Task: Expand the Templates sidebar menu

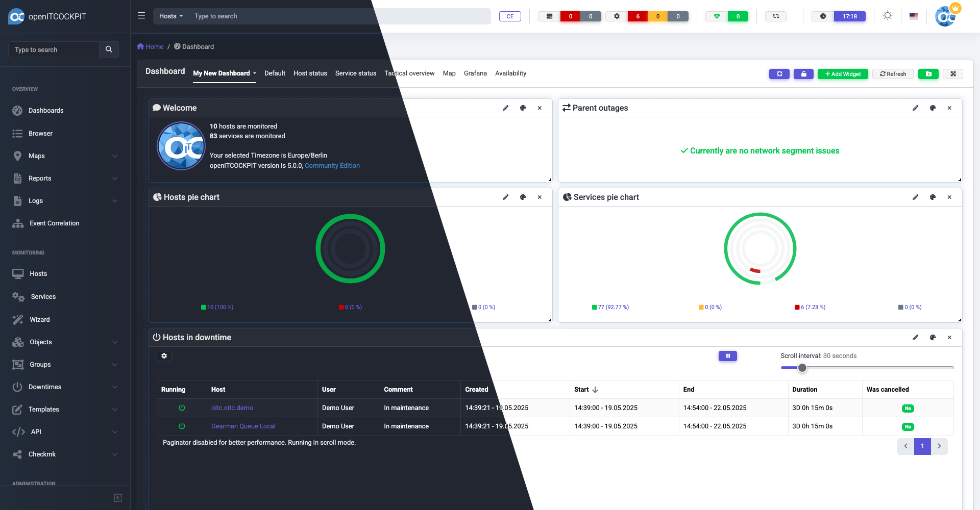Action: 65,410
